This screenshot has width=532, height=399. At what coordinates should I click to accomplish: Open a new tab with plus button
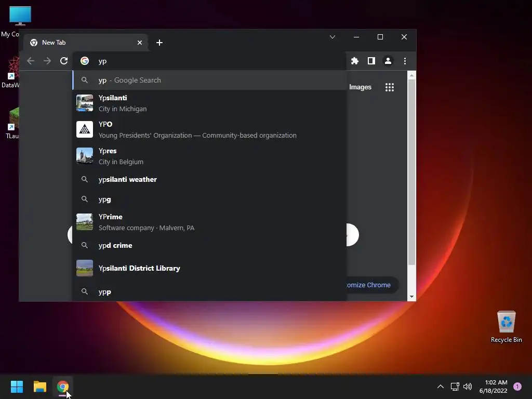(x=159, y=43)
